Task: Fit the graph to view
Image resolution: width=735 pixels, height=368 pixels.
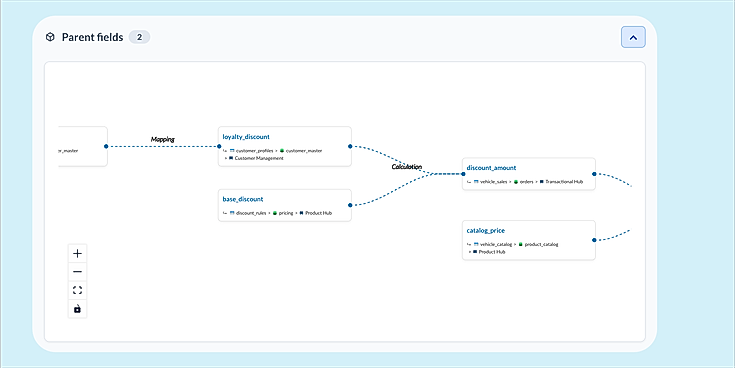Action: [77, 290]
